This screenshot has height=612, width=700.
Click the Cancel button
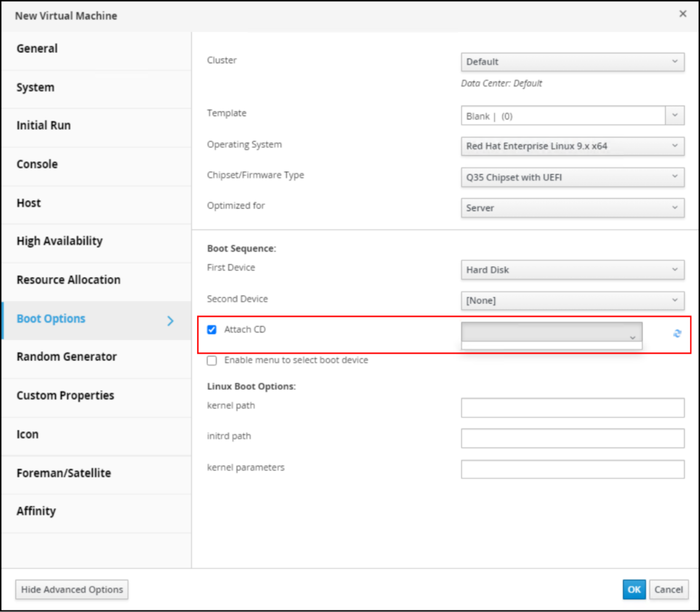pyautogui.click(x=668, y=590)
